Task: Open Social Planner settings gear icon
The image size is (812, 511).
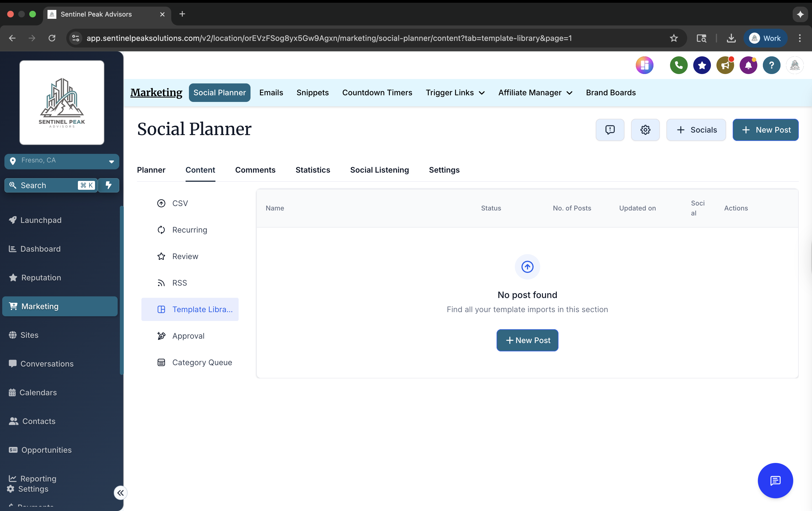Action: pos(645,130)
